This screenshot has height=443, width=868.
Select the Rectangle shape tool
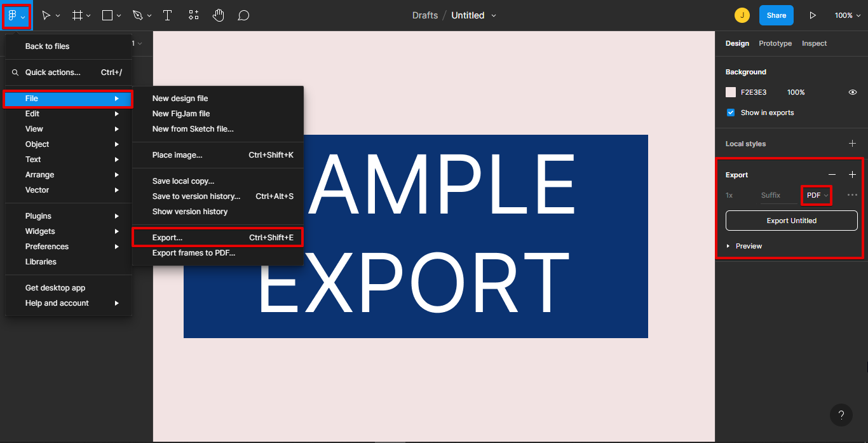click(107, 15)
